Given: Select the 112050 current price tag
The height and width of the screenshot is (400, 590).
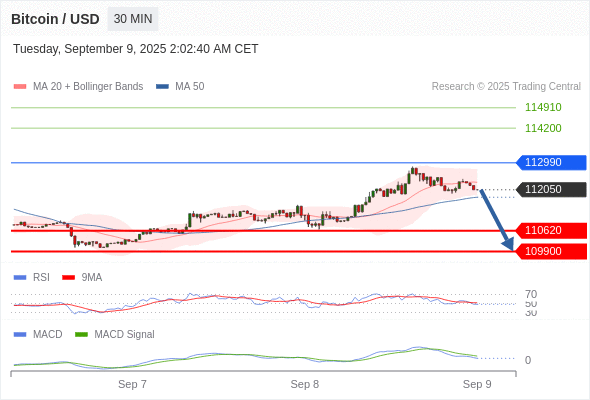Looking at the screenshot, I should [551, 189].
